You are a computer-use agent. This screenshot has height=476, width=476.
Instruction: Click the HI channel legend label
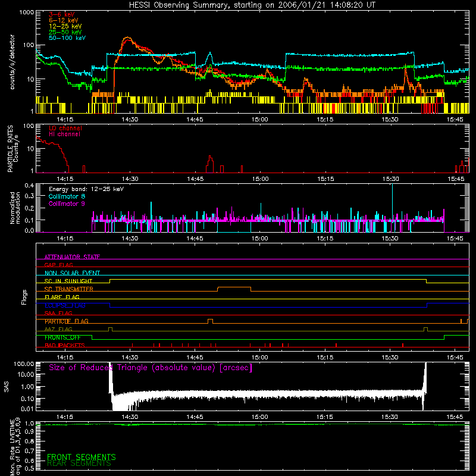(64, 134)
